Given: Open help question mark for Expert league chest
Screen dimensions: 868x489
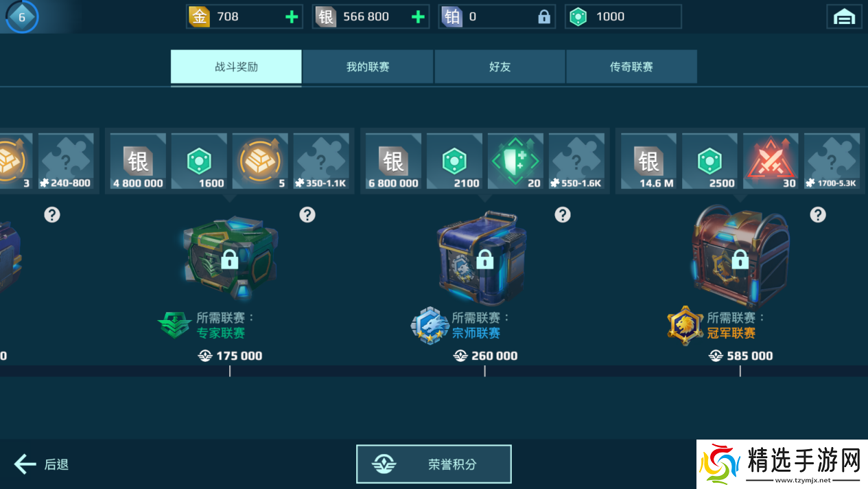Looking at the screenshot, I should [x=307, y=215].
